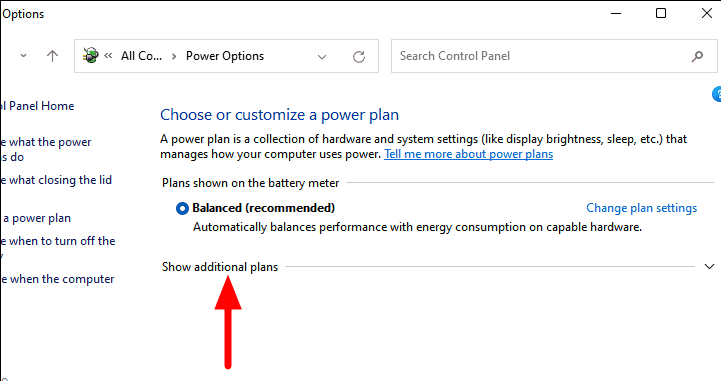Viewport: 721px width, 381px height.
Task: Open Tell me more about power plans
Action: click(x=469, y=154)
